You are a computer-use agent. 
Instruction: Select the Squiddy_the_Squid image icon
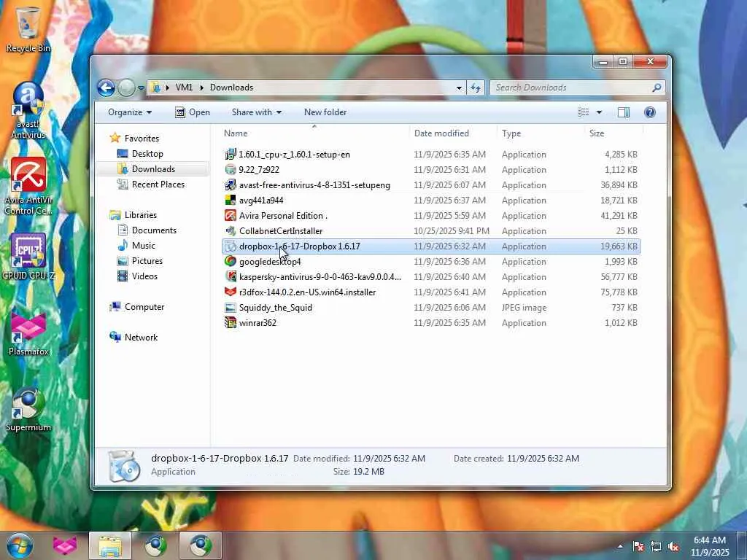pos(231,308)
